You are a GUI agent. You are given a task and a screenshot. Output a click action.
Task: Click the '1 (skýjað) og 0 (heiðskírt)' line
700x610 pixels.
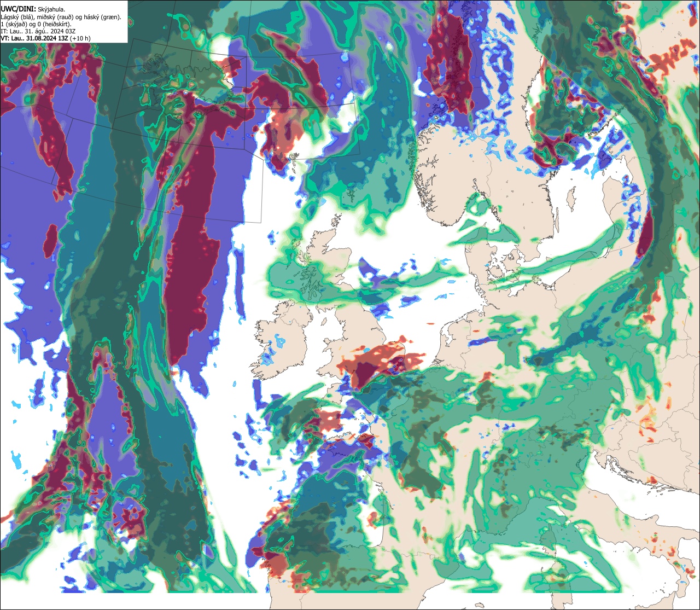36,24
